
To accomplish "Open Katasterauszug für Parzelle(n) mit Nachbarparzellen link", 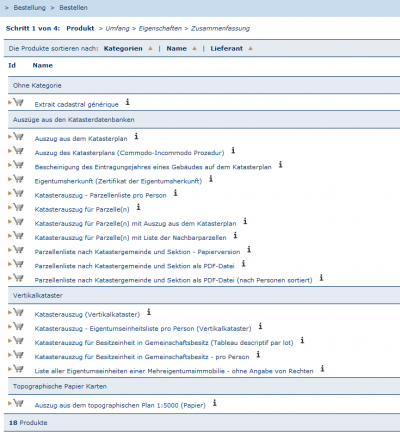I will point(130,238).
